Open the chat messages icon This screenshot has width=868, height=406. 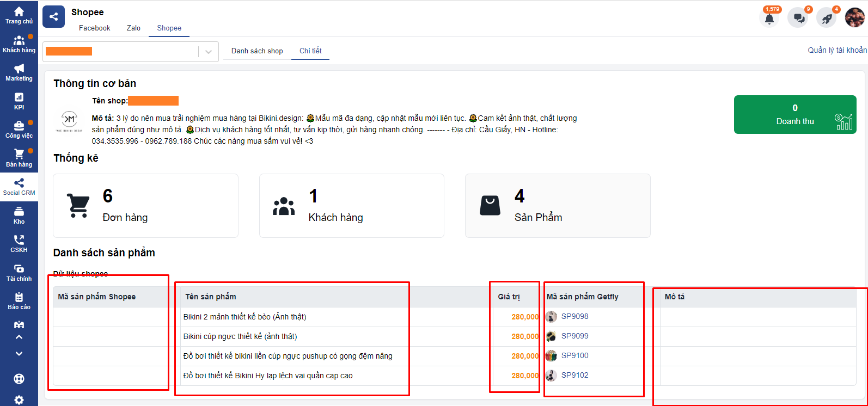[798, 19]
